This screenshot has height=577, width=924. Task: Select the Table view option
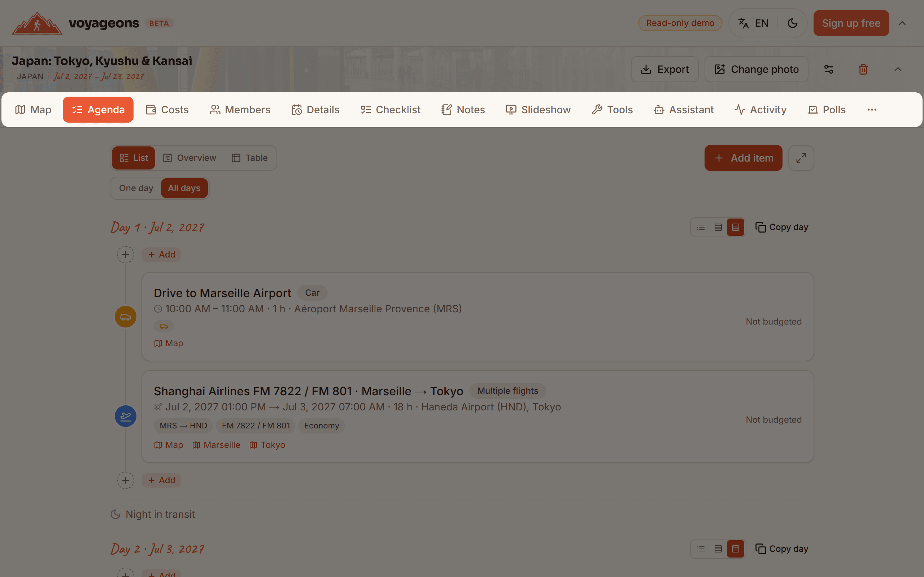(x=249, y=158)
